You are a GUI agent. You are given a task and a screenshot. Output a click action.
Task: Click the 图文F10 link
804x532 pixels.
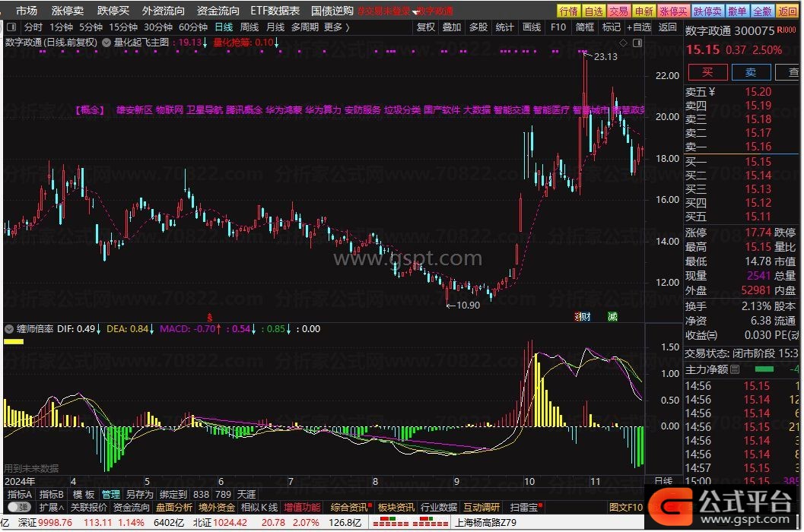click(x=625, y=508)
